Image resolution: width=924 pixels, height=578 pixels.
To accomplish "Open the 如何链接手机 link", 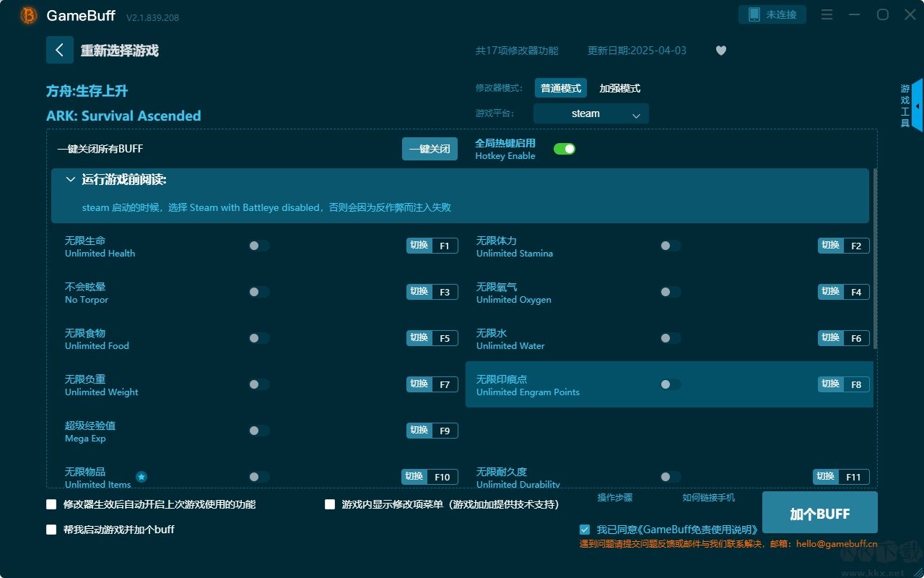I will pos(709,497).
